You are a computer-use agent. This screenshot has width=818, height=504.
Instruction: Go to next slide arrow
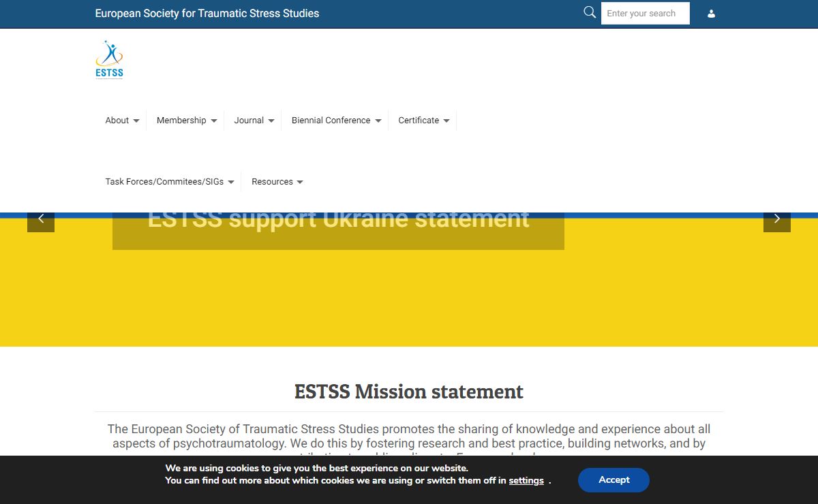tap(777, 219)
